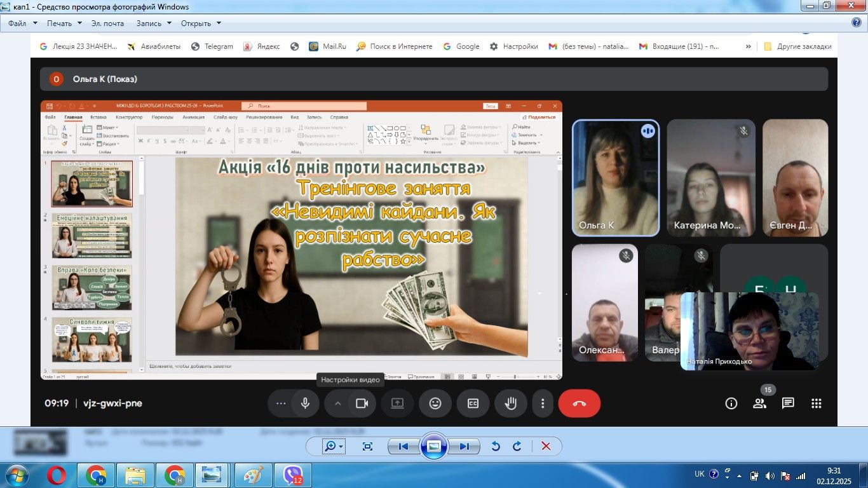The height and width of the screenshot is (488, 868).
Task: Start the slideshow with the center button
Action: tap(434, 447)
